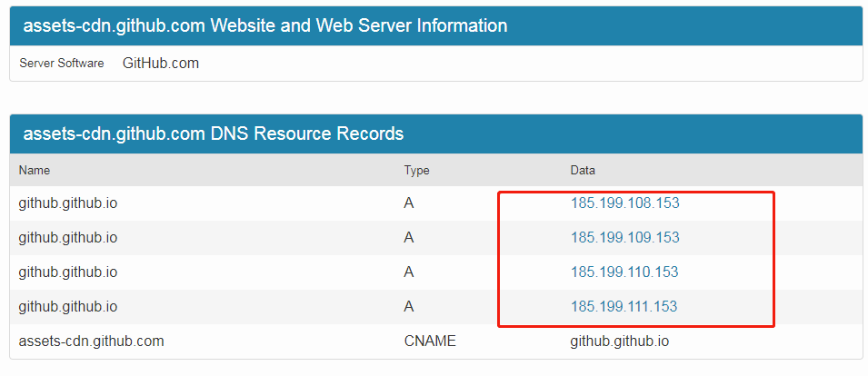The width and height of the screenshot is (868, 376).
Task: Click the CNAME type cell
Action: point(430,341)
